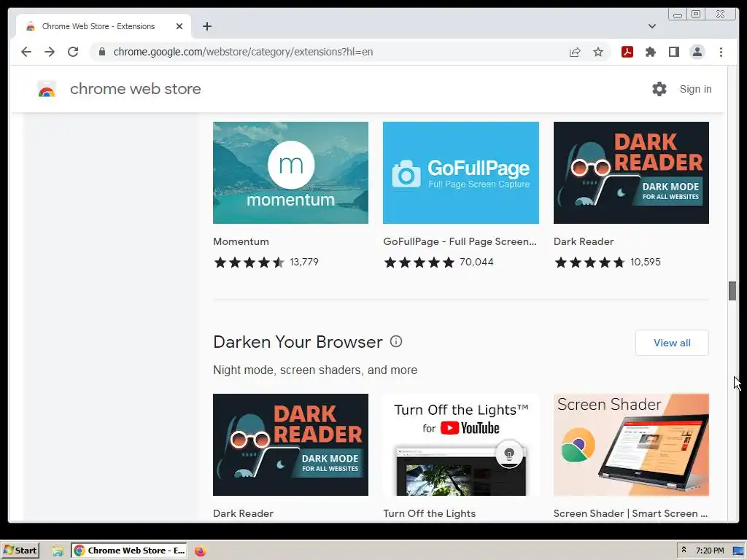Open the upper Dark Reader thumbnail beside GoFullPage
Image resolution: width=747 pixels, height=560 pixels.
tap(631, 173)
